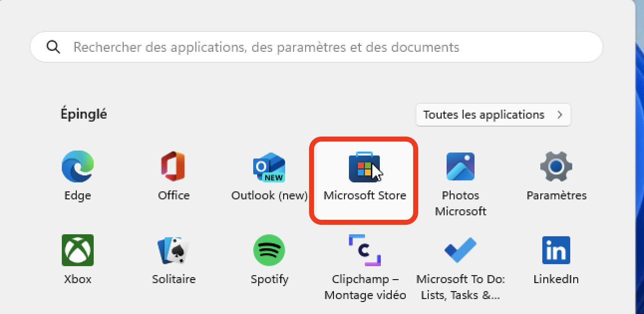Click the desktop wallpaper beside Start menu
Screen dimensions: 644x314
(640, 157)
